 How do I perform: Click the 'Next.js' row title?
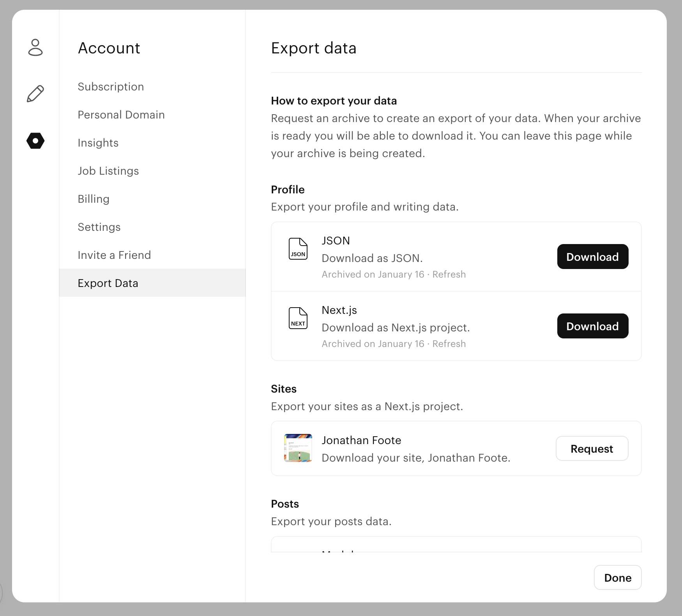[339, 310]
